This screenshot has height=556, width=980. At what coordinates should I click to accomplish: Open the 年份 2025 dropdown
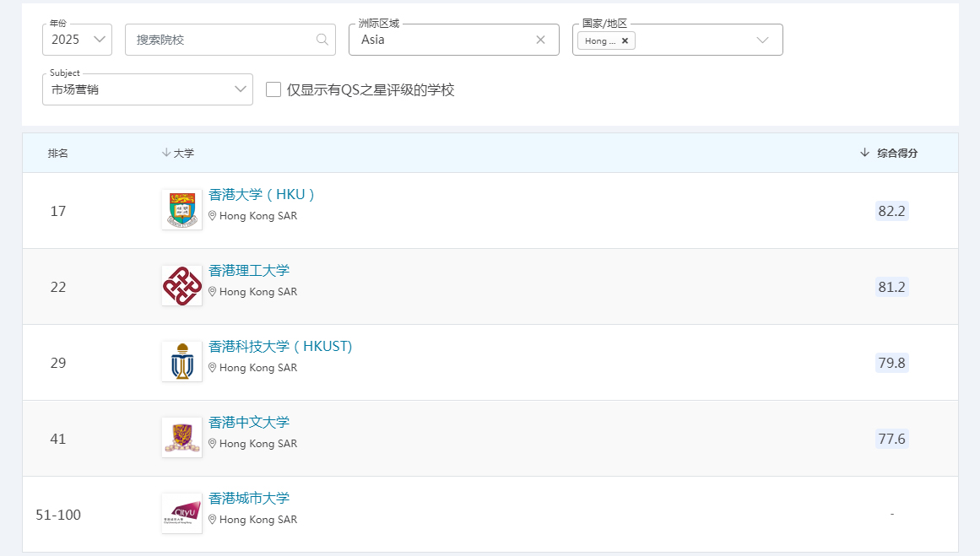[x=77, y=40]
